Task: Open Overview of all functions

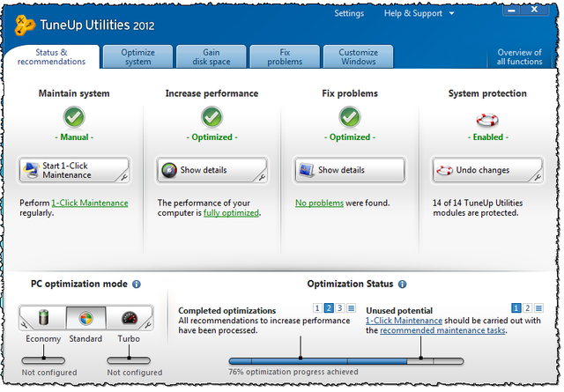Action: [519, 57]
